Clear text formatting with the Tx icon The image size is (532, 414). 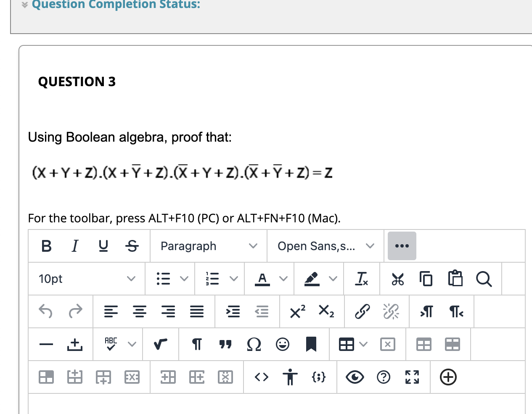click(x=361, y=278)
